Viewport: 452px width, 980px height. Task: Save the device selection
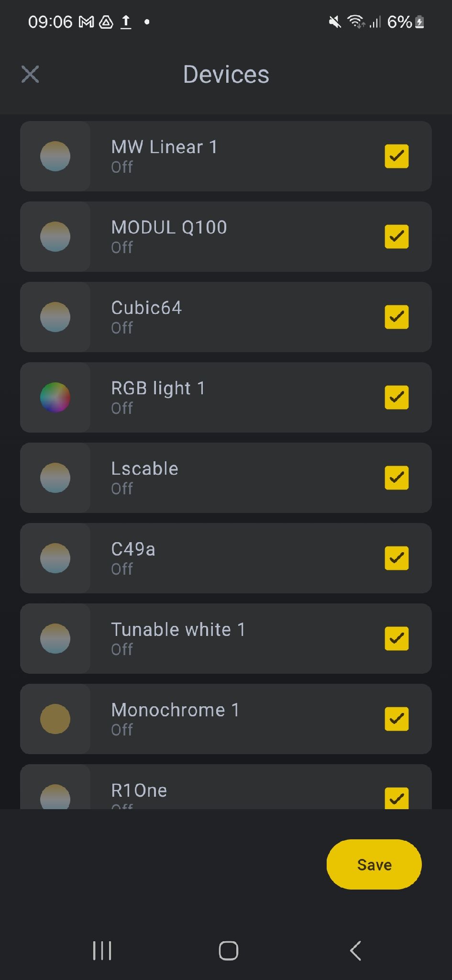coord(374,865)
